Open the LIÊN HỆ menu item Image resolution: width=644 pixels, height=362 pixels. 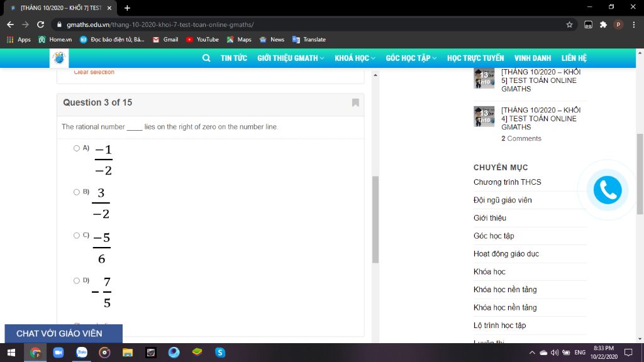pyautogui.click(x=574, y=58)
